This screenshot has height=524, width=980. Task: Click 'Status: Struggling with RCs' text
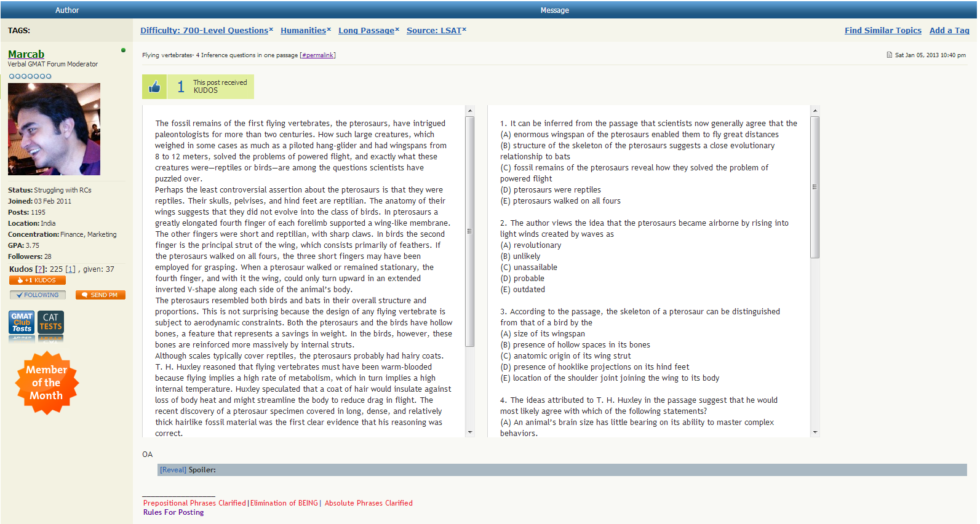50,190
